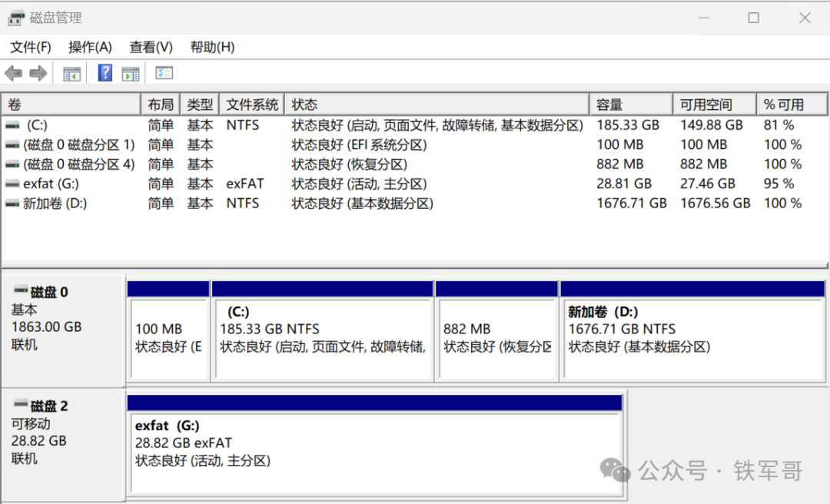Click the 149.88 GB free space cell

point(712,125)
